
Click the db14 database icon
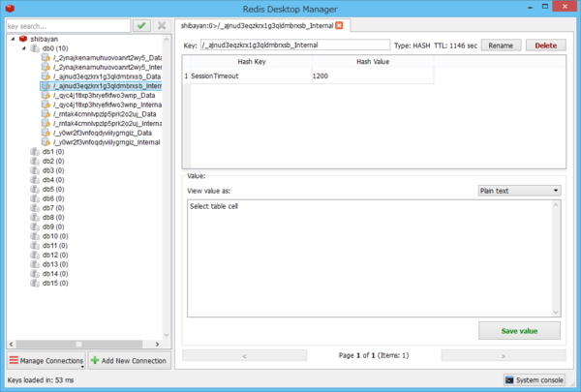(35, 274)
